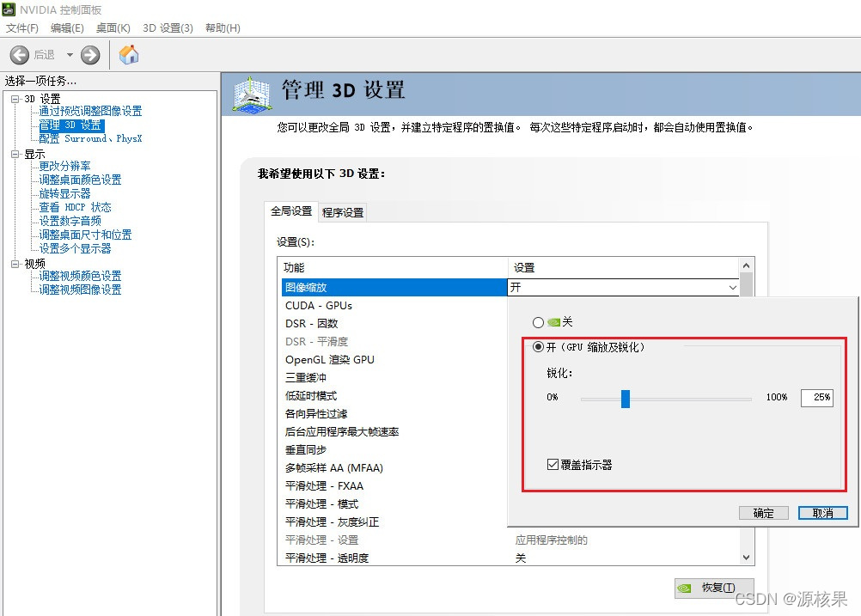
Task: Select the 多帧采样 AA (MFAA) row
Action: [x=394, y=468]
